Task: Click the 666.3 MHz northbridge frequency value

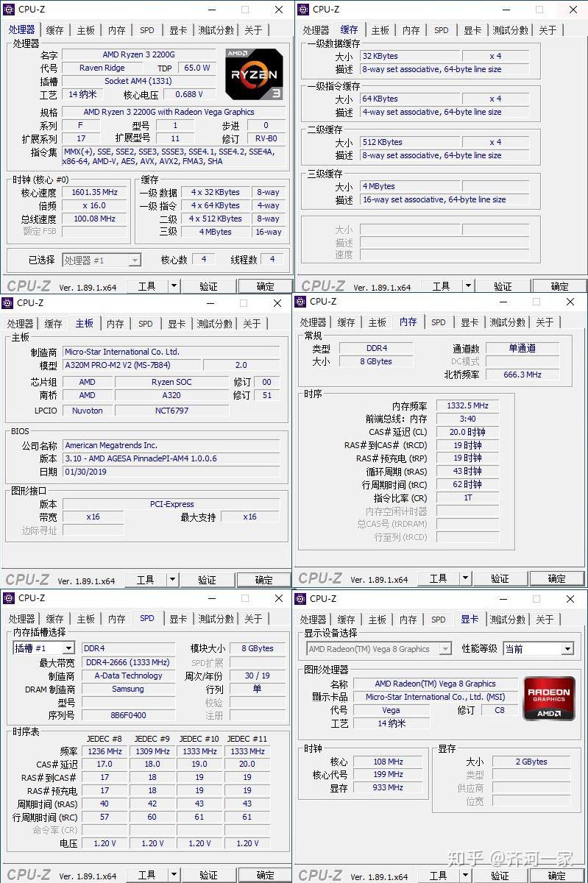Action: pyautogui.click(x=522, y=375)
